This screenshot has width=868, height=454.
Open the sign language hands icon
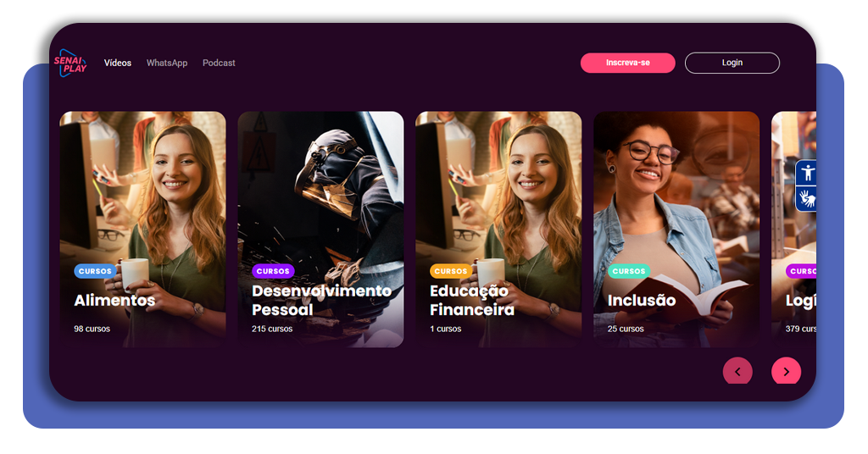[807, 198]
